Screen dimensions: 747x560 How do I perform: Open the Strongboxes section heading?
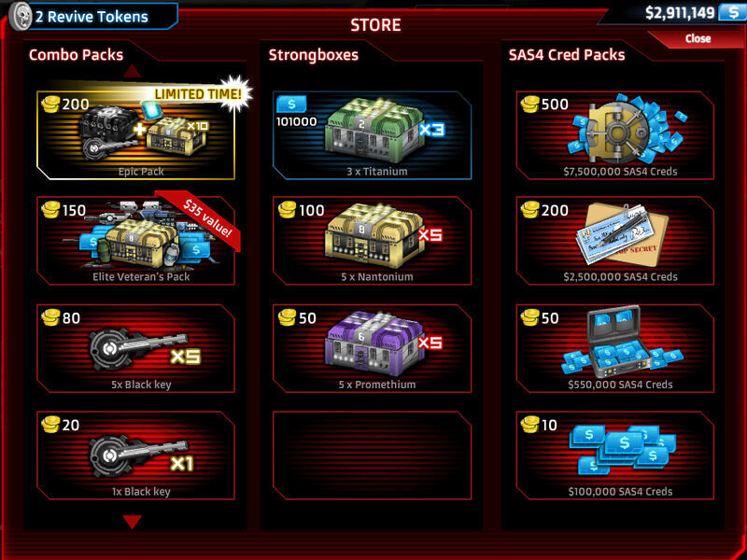point(314,55)
